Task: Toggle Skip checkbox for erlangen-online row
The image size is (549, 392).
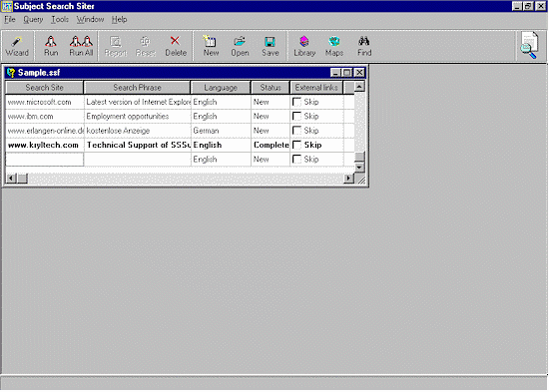Action: pyautogui.click(x=296, y=131)
